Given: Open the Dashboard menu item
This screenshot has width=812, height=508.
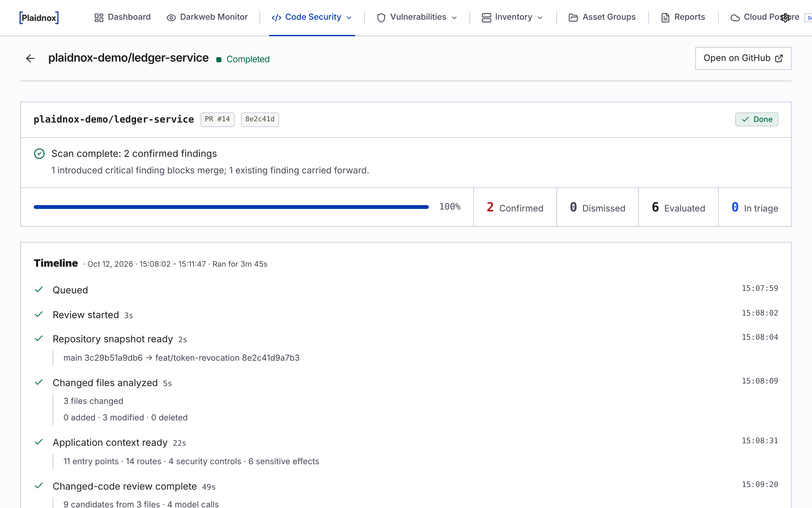Looking at the screenshot, I should click(122, 17).
